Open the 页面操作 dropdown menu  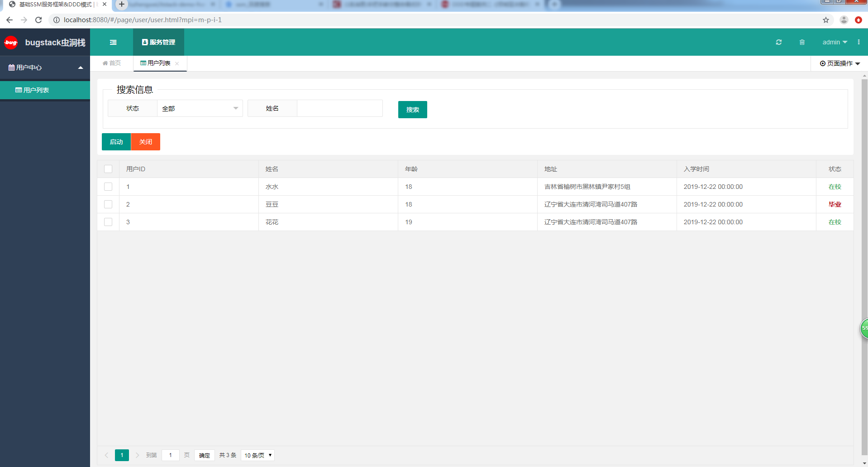coord(839,63)
